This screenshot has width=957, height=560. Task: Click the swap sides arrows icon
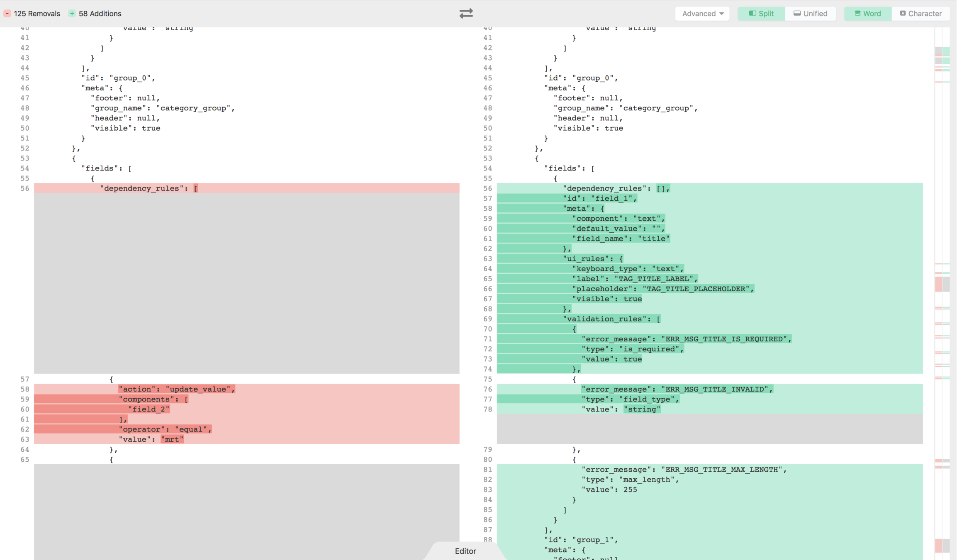(466, 13)
